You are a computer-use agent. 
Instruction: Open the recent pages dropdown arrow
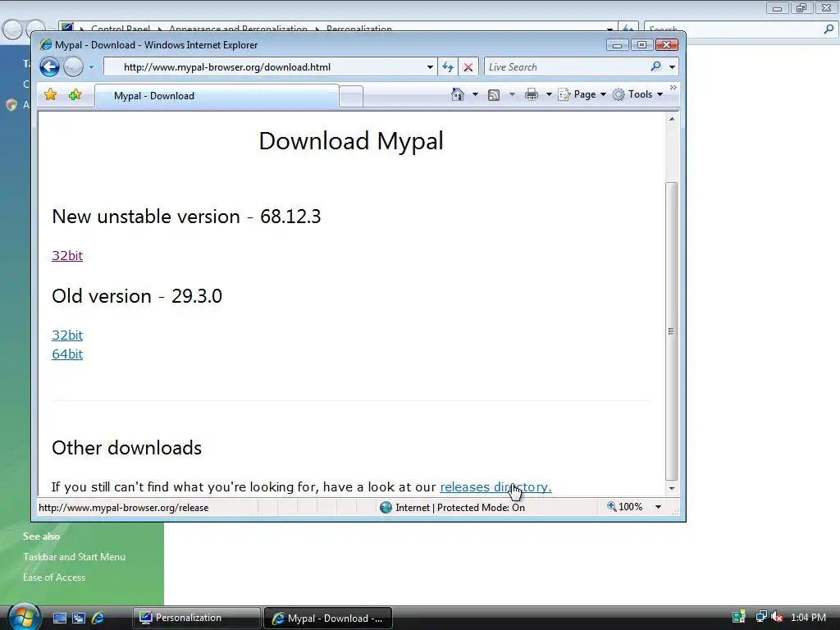point(92,67)
